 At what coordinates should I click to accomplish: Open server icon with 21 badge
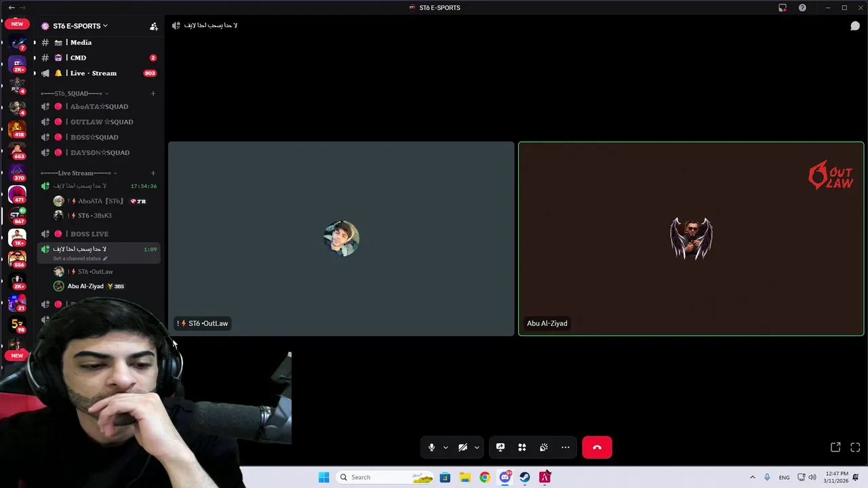[x=17, y=302]
